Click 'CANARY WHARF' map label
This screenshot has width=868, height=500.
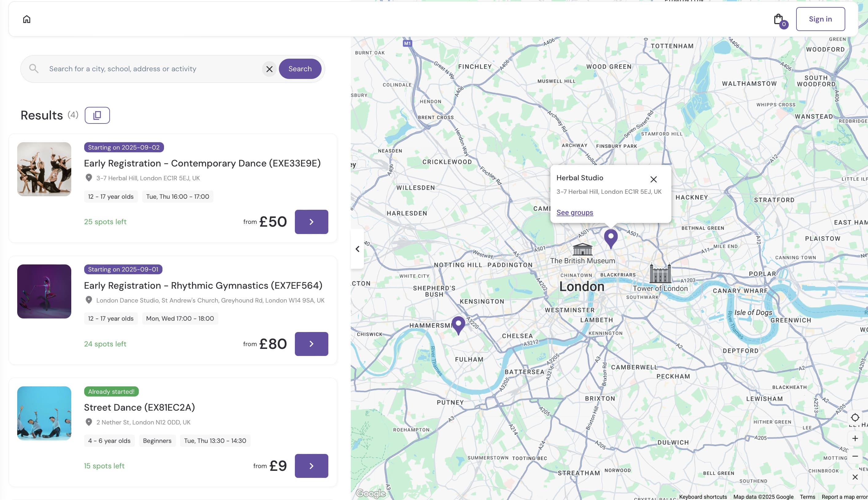point(740,291)
